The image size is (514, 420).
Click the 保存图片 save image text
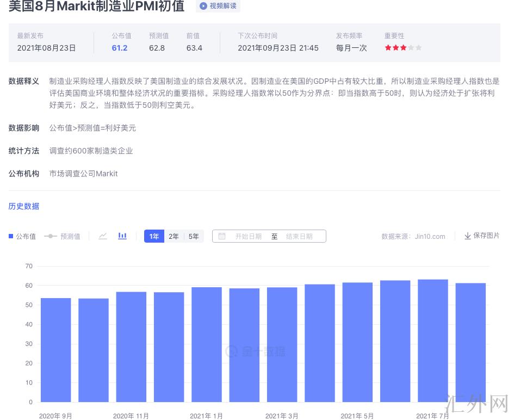486,236
